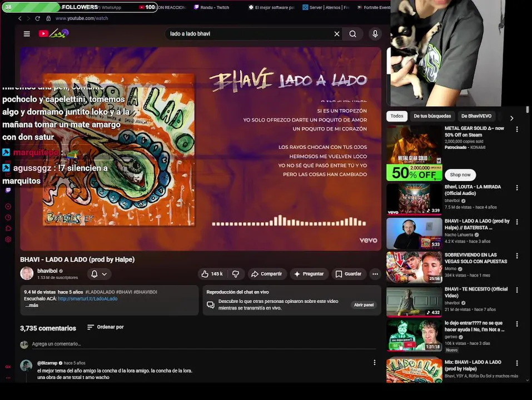The image size is (532, 400).
Task: Expand description with '...más'
Action: [32, 306]
